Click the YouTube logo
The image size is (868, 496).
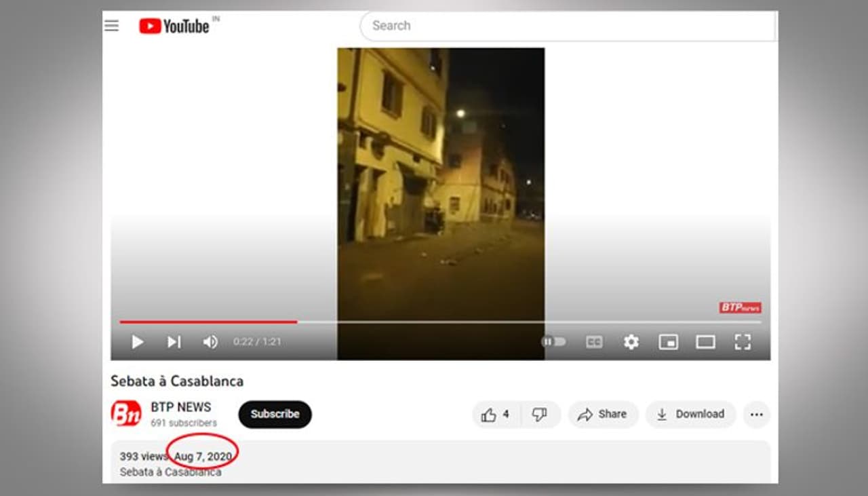tap(175, 26)
